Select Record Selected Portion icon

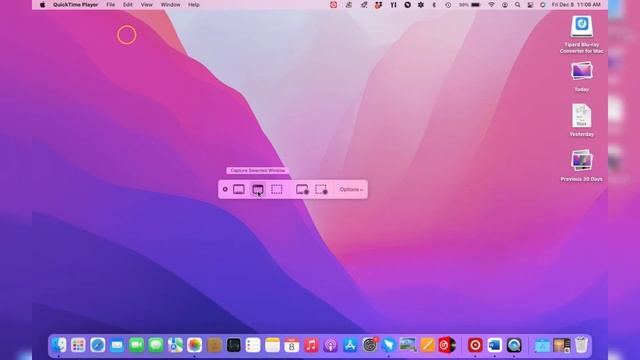pos(321,189)
